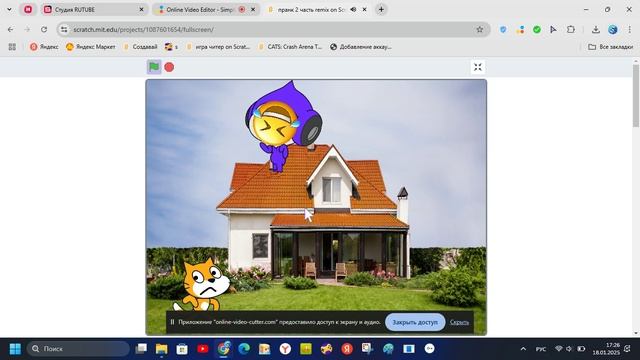Click the purple hooded emoji sprite
640x360 pixels.
pyautogui.click(x=284, y=126)
